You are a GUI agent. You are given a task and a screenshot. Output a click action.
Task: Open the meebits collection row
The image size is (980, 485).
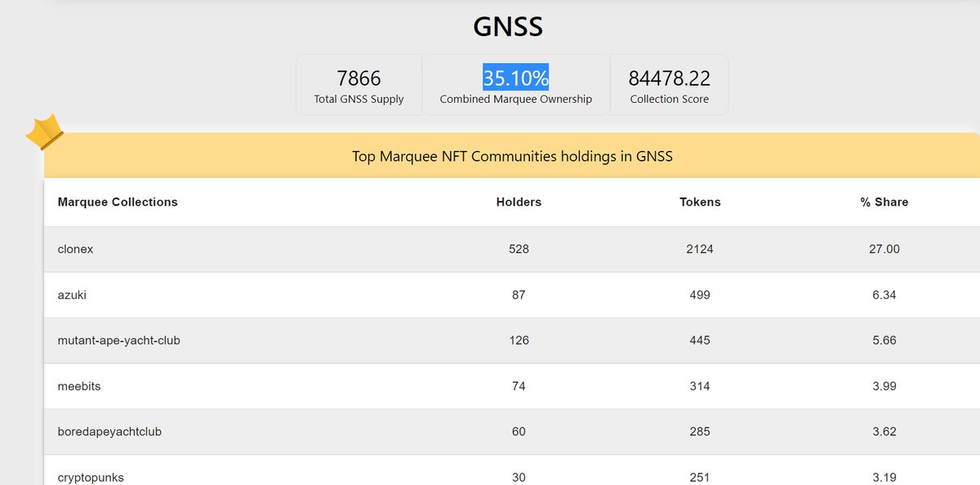(x=512, y=386)
